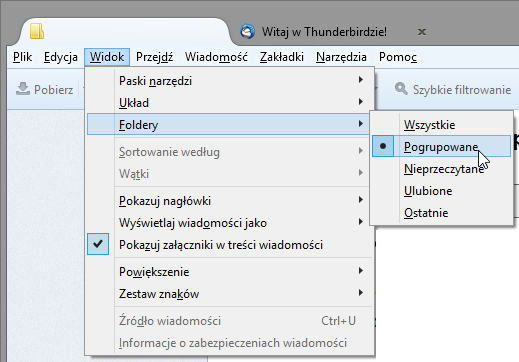Image resolution: width=519 pixels, height=362 pixels.
Task: Click the Pobierz download arrow icon
Action: (23, 89)
